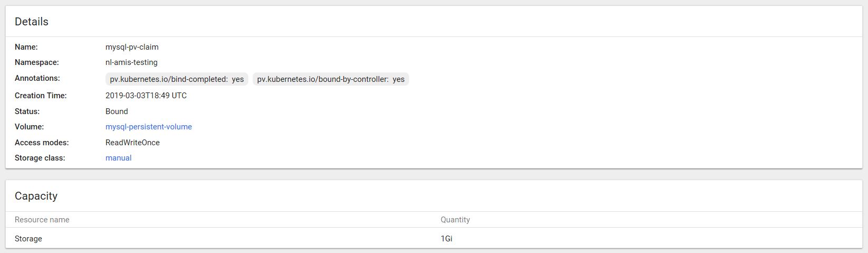
Task: Click the Storage class field label
Action: 40,158
